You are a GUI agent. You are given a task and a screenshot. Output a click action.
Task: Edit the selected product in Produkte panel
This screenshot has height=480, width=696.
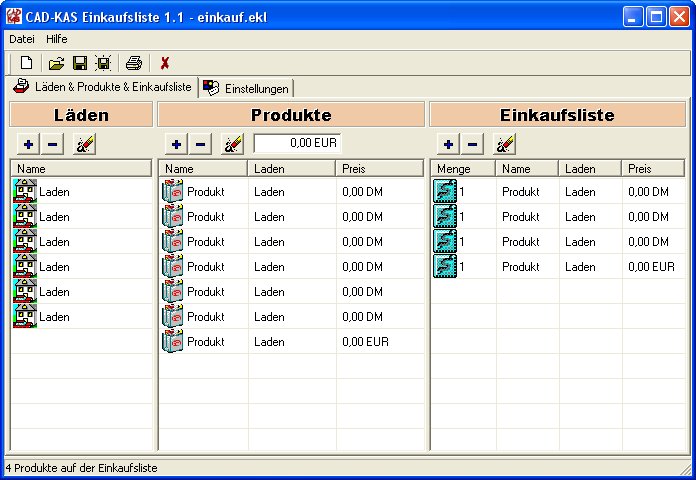coord(232,144)
